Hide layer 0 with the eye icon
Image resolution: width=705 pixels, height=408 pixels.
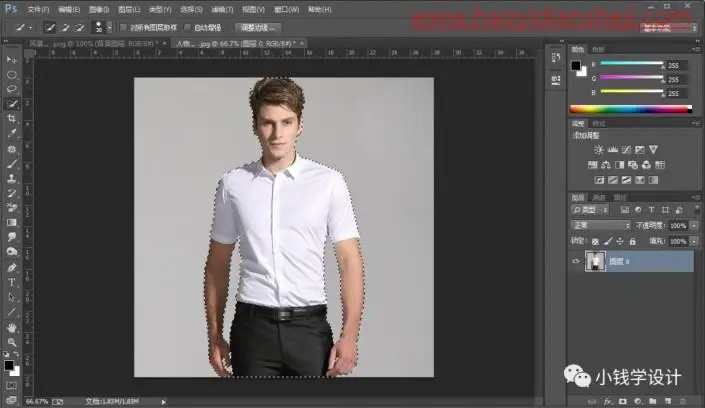[576, 261]
